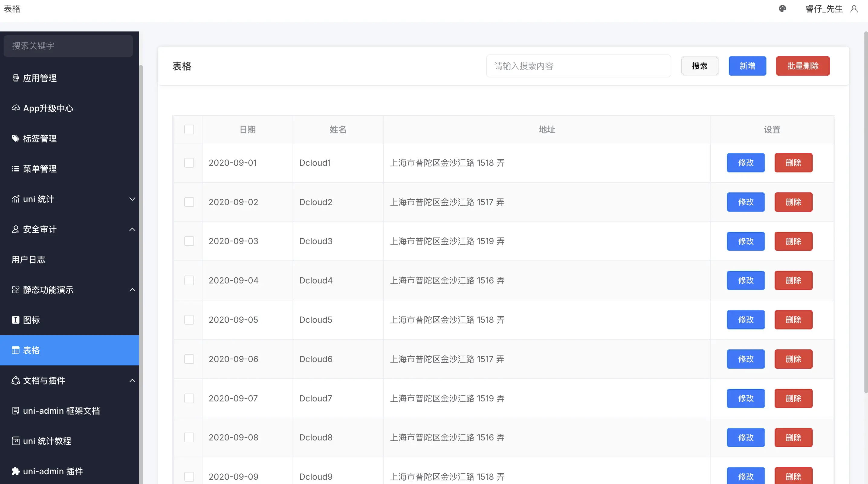The width and height of the screenshot is (868, 484).
Task: Click the theme palette icon in header
Action: point(782,9)
